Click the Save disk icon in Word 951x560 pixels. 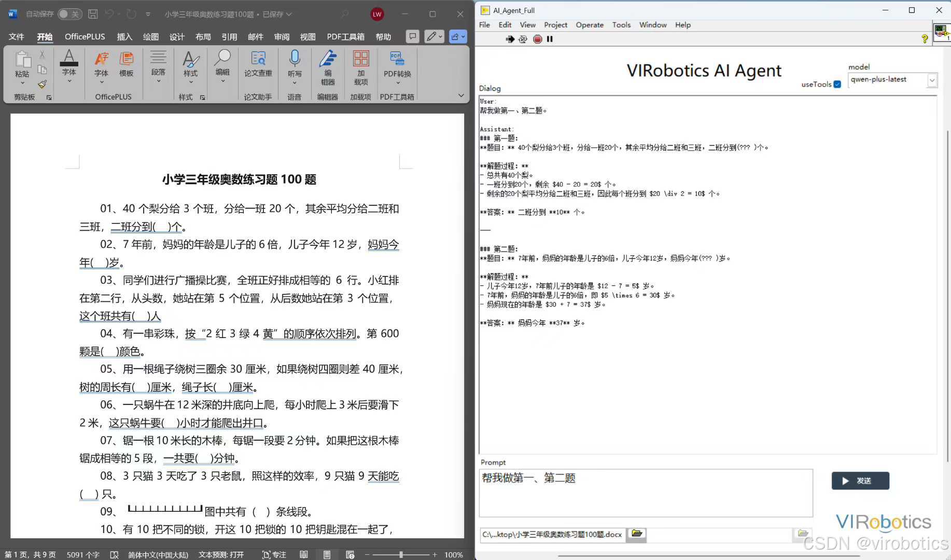pos(93,14)
